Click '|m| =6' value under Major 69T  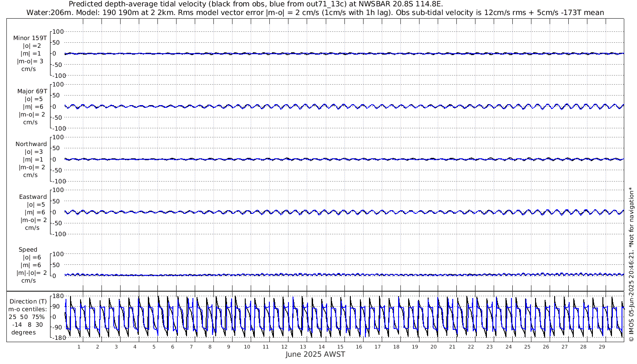click(x=34, y=106)
